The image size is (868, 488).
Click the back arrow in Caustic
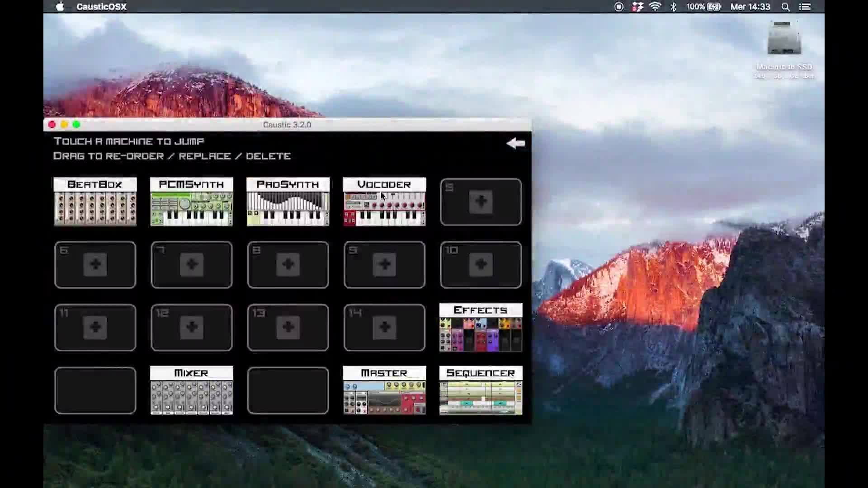[516, 143]
